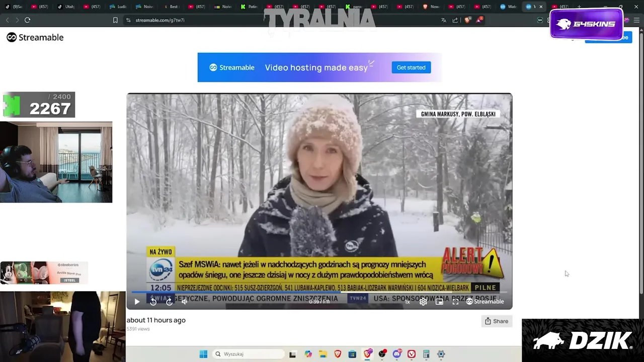This screenshot has height=362, width=644.
Task: Click the share icon in address bar
Action: tap(455, 20)
